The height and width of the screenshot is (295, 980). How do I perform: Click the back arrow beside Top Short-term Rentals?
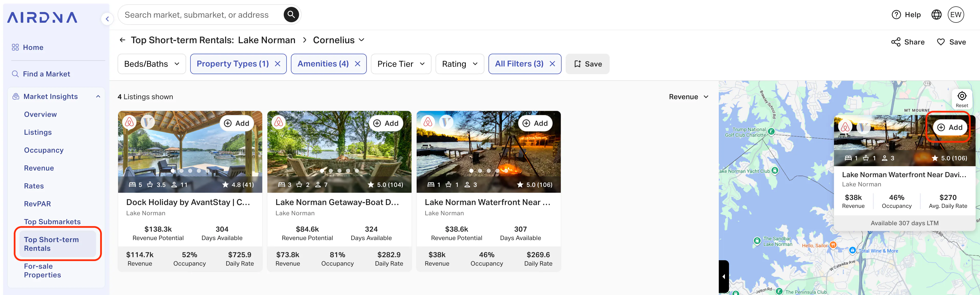tap(122, 40)
